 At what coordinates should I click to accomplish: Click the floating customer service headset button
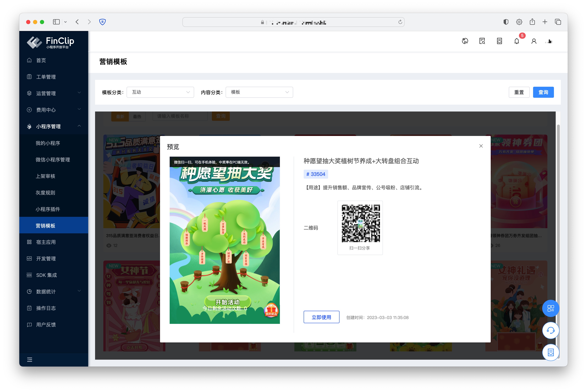[550, 331]
